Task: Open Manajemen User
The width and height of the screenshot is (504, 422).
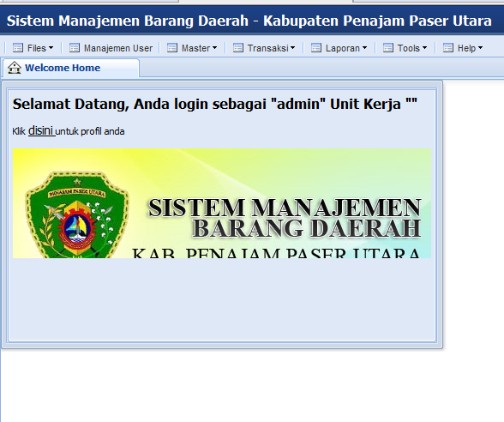Action: (x=111, y=48)
